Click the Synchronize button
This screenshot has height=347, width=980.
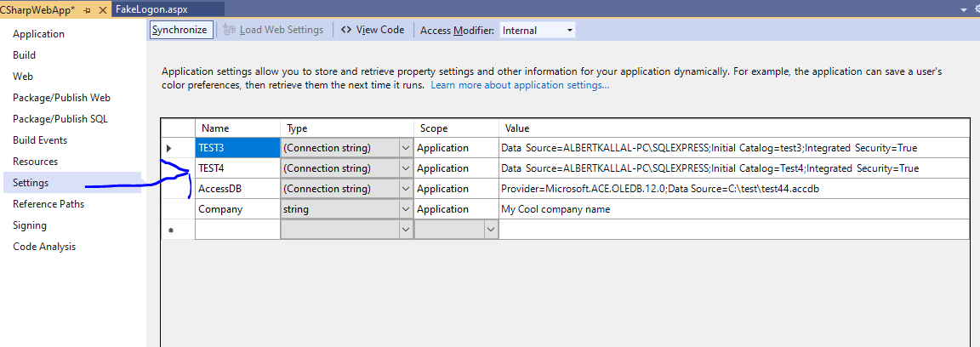pos(179,30)
